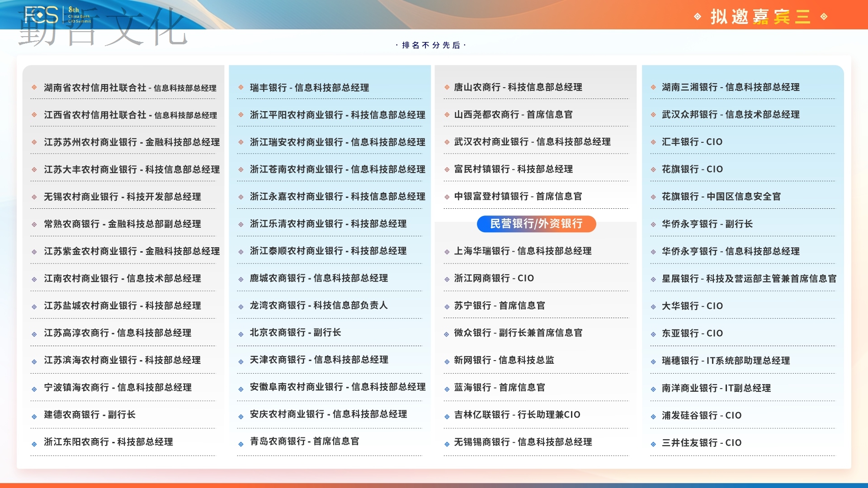Image resolution: width=868 pixels, height=488 pixels.
Task: Click 花旗银行 - 中国区信息安全官
Action: tap(722, 196)
